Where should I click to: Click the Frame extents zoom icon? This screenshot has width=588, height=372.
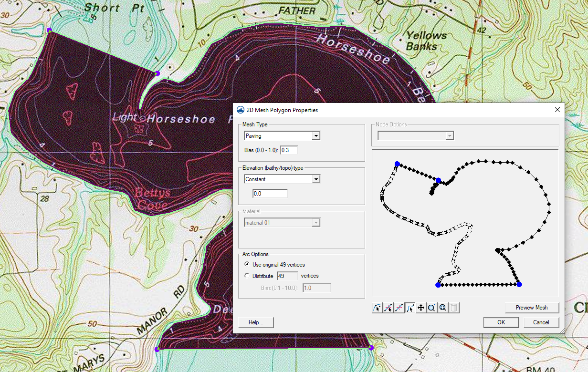click(x=442, y=308)
